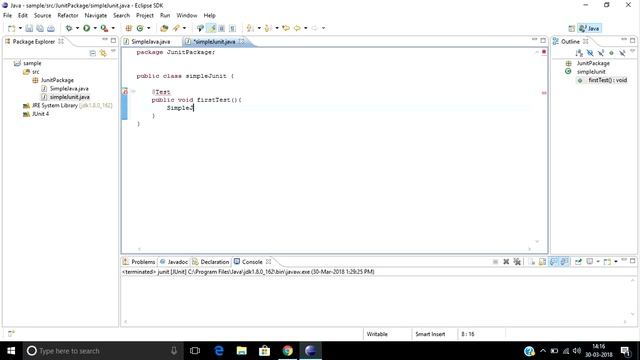This screenshot has height=360, width=640.
Task: Toggle Hide Static Members in Outline
Action: (x=601, y=53)
